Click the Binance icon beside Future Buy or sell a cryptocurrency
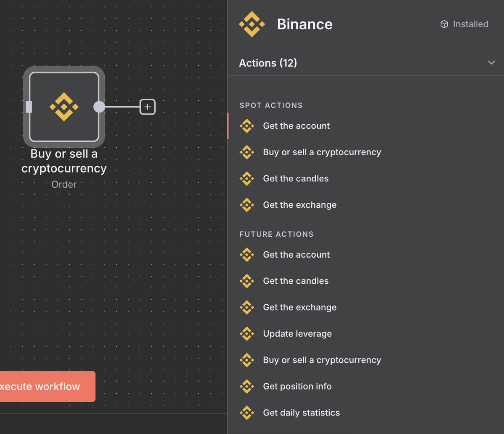 click(247, 361)
